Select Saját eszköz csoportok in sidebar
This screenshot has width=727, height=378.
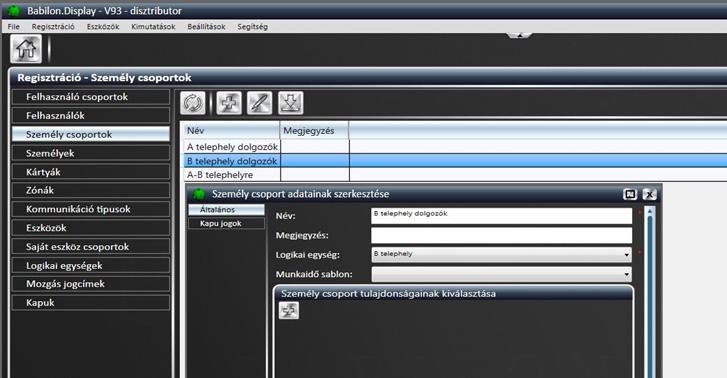point(91,247)
